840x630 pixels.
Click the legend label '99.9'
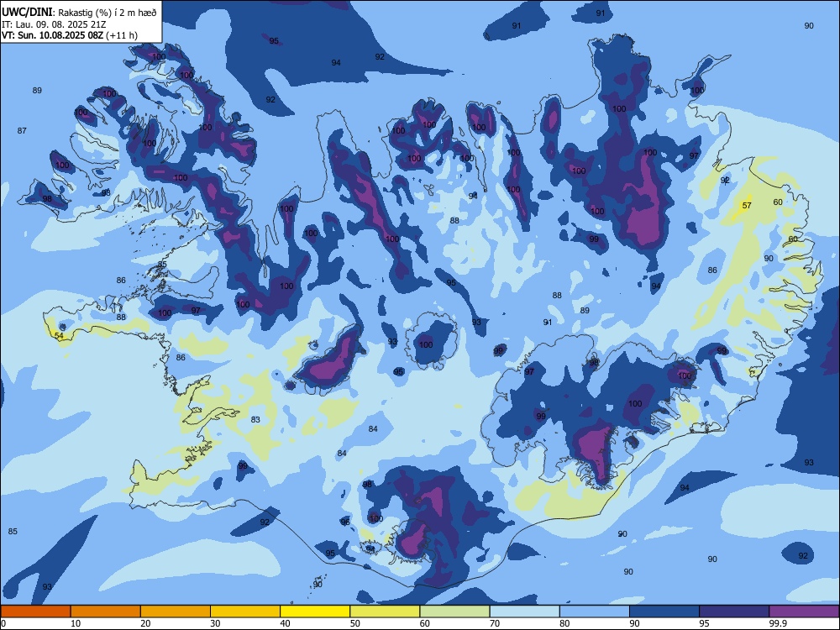pyautogui.click(x=778, y=623)
